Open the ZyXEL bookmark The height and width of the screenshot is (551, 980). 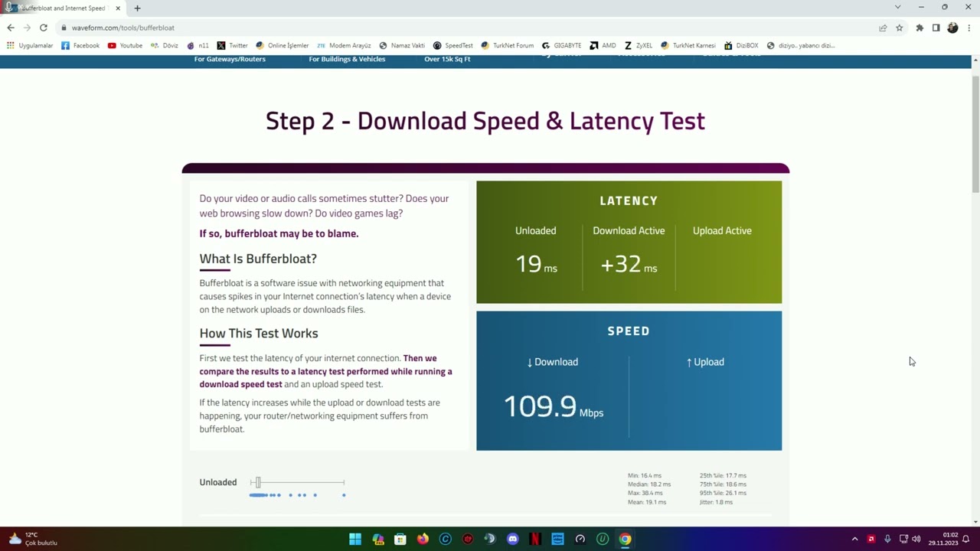pyautogui.click(x=638, y=45)
